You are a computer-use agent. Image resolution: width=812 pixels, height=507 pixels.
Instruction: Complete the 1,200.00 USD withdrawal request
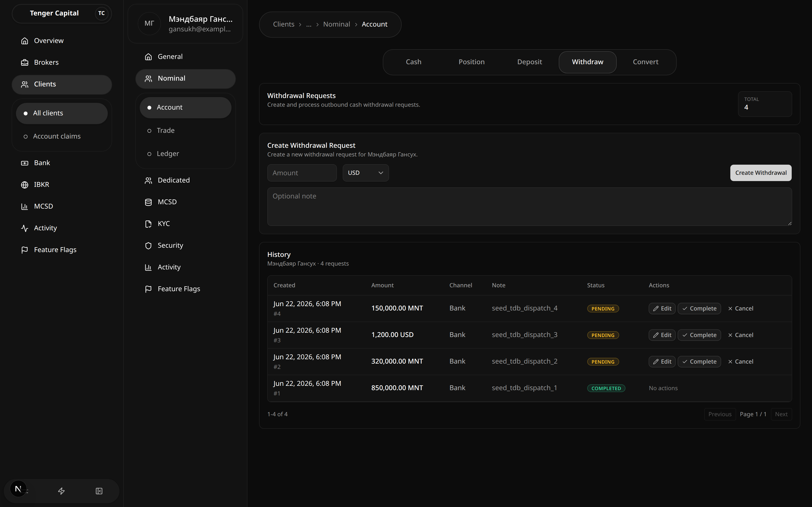pos(699,335)
